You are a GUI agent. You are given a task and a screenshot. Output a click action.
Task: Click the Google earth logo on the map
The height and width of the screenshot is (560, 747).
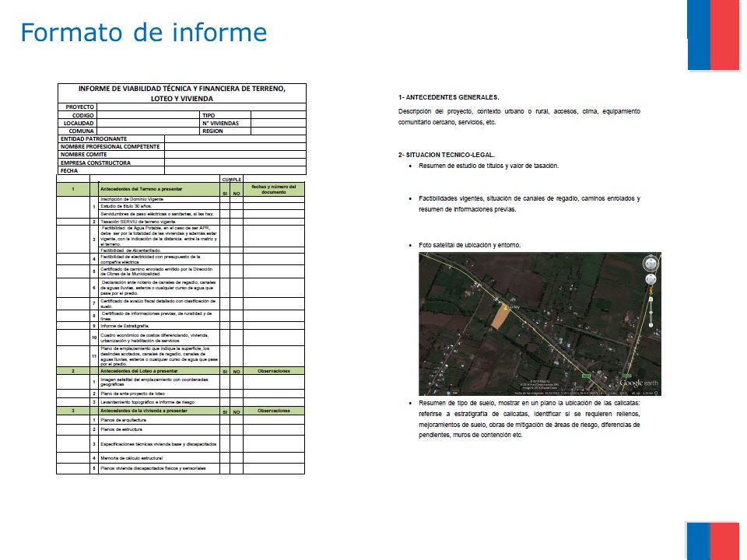coord(639,383)
